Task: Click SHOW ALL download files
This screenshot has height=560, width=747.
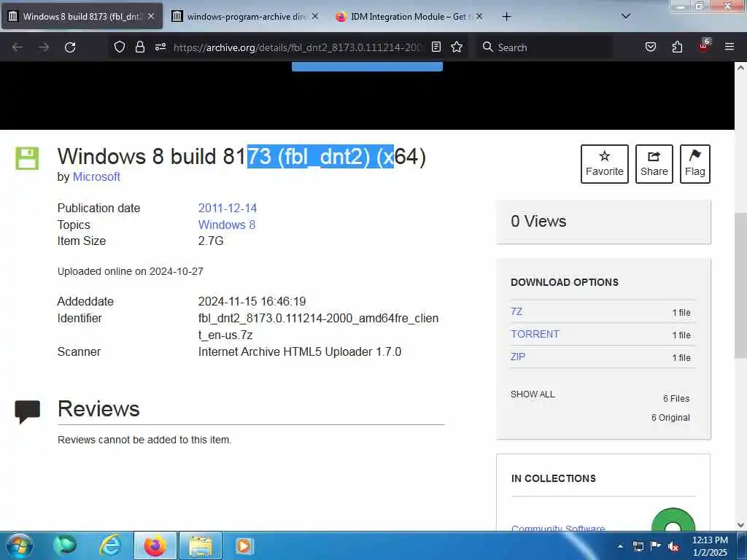Action: pyautogui.click(x=533, y=394)
